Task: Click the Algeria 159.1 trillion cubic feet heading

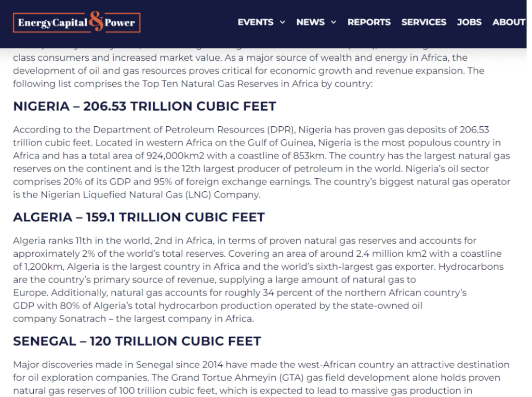Action: tap(139, 217)
